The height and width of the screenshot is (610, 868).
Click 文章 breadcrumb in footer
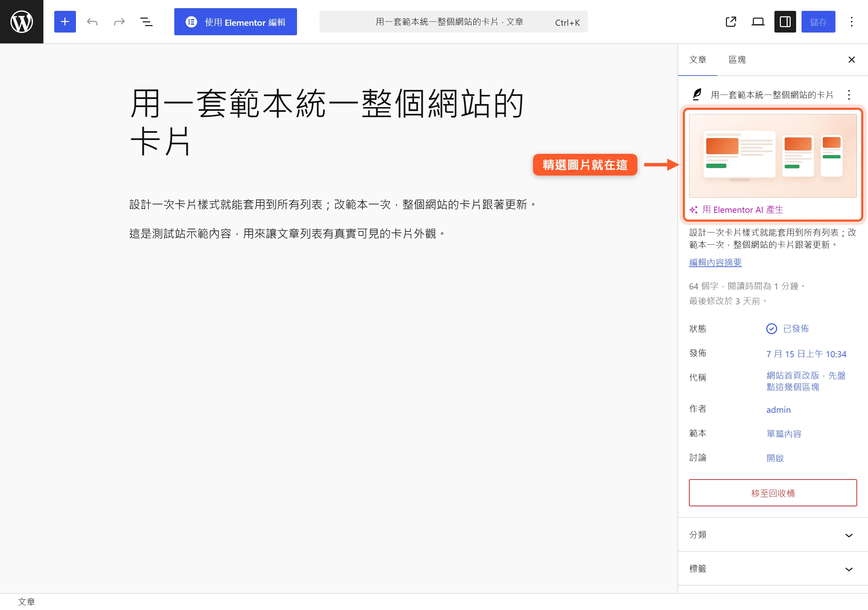pyautogui.click(x=26, y=602)
